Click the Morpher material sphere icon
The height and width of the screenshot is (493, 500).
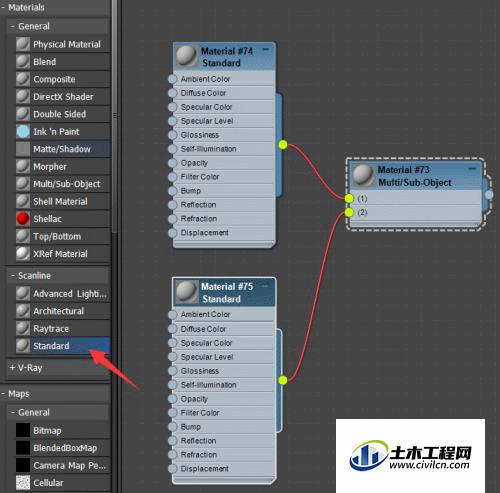pos(23,166)
